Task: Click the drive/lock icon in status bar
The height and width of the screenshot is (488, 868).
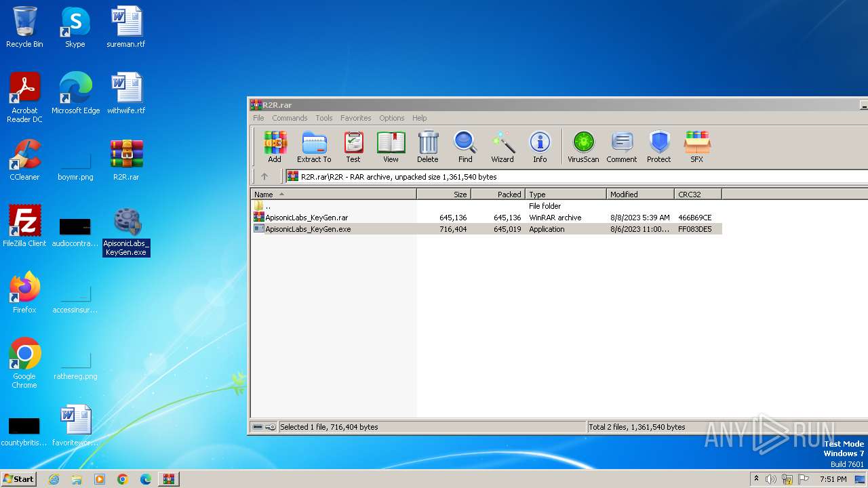Action: pos(264,427)
